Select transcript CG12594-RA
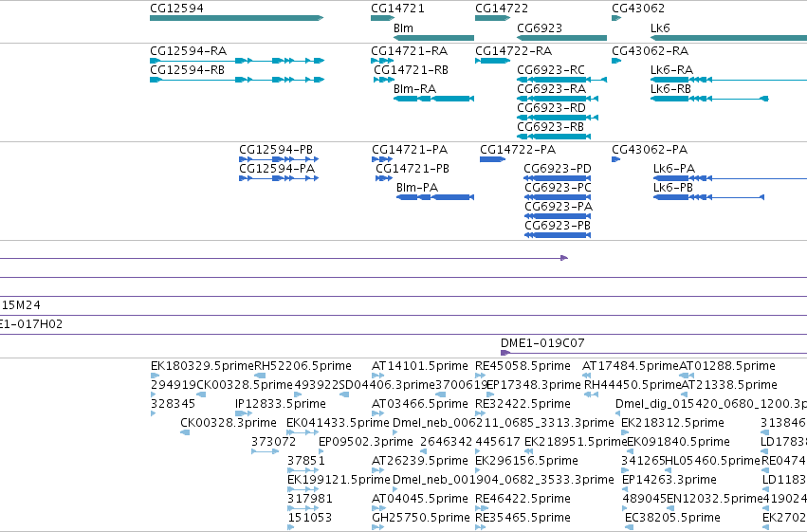 (x=237, y=61)
